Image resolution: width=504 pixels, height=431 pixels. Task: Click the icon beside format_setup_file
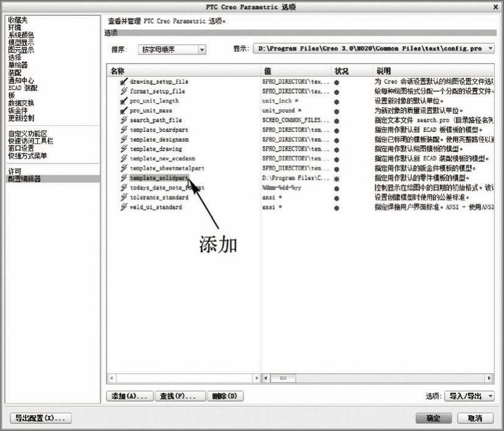123,91
